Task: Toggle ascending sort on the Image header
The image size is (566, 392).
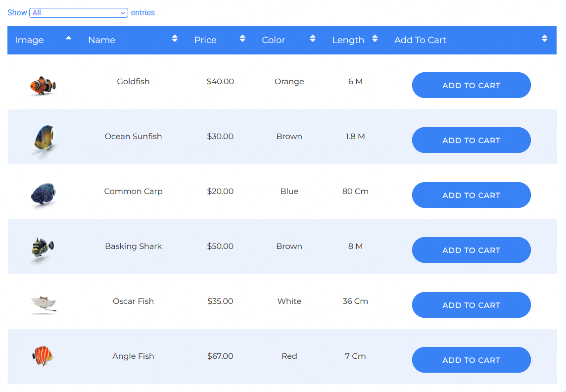Action: [x=69, y=38]
